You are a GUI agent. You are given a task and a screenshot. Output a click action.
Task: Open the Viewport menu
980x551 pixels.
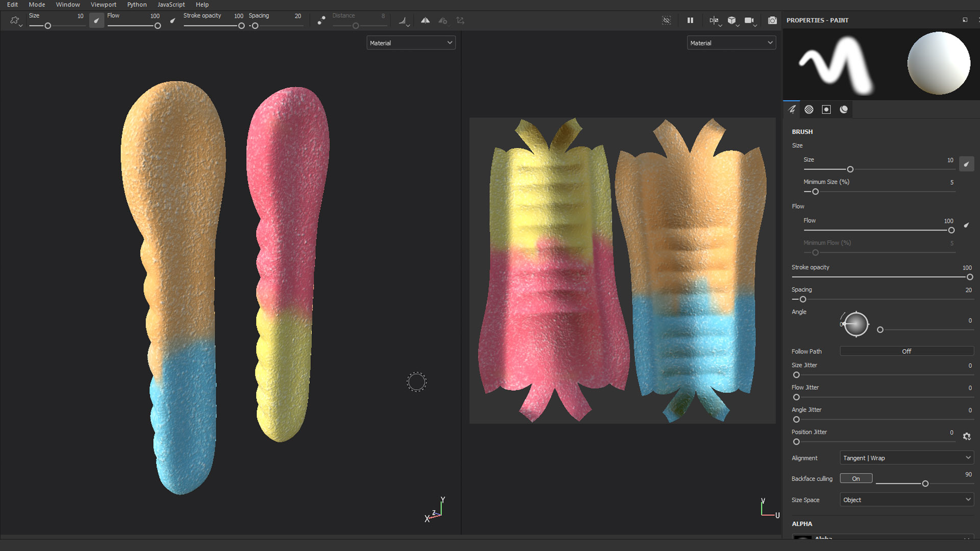pos(103,5)
